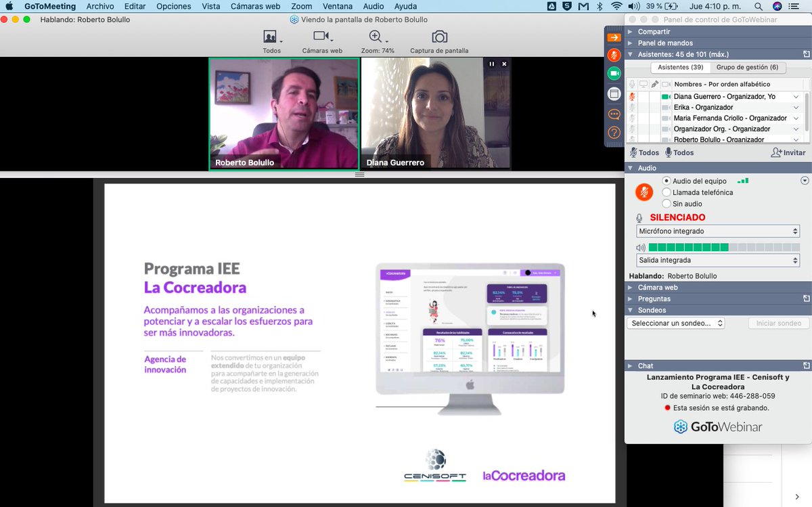
Task: Click the Siri icon
Action: coord(777,6)
